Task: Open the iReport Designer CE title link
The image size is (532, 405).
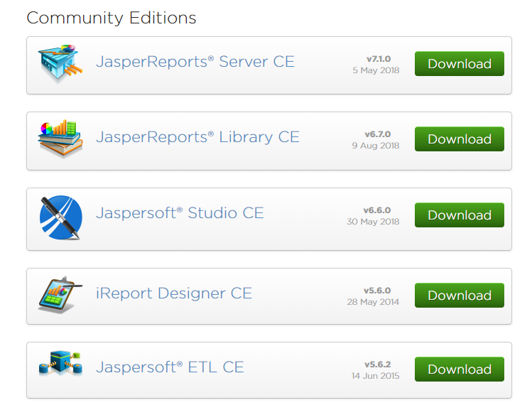Action: (x=174, y=293)
